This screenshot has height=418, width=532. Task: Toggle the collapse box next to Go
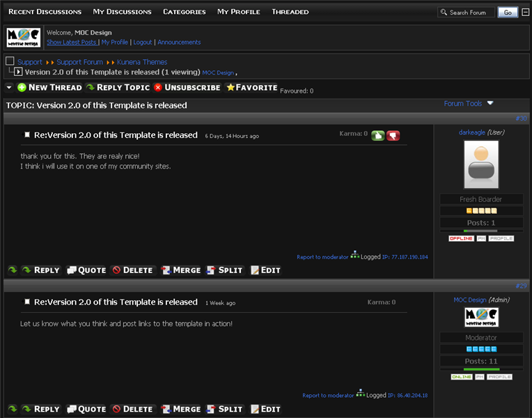525,13
